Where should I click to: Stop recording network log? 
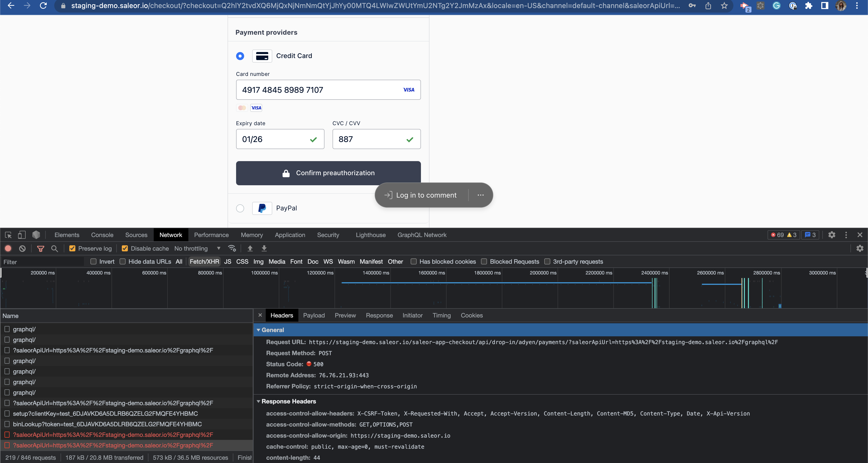click(x=8, y=249)
